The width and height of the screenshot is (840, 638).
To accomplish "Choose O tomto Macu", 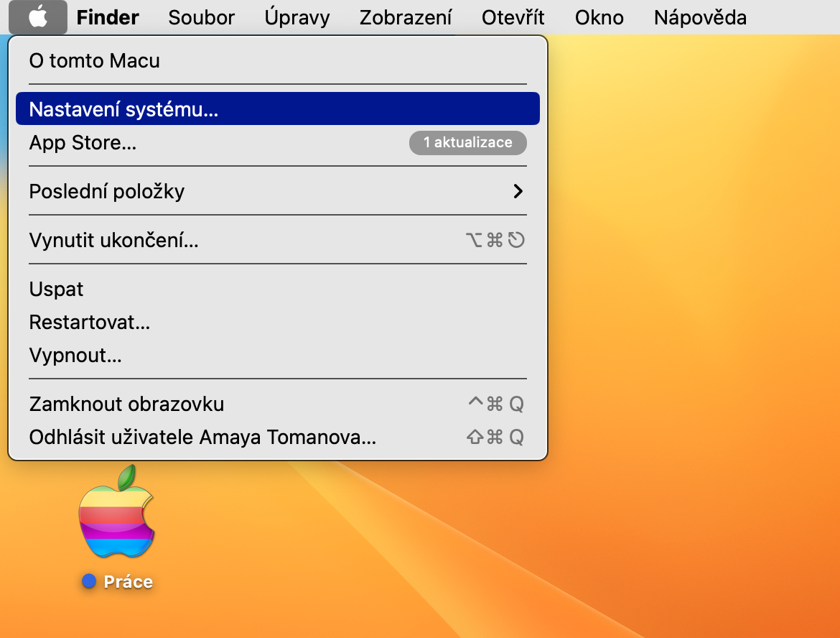I will (278, 61).
